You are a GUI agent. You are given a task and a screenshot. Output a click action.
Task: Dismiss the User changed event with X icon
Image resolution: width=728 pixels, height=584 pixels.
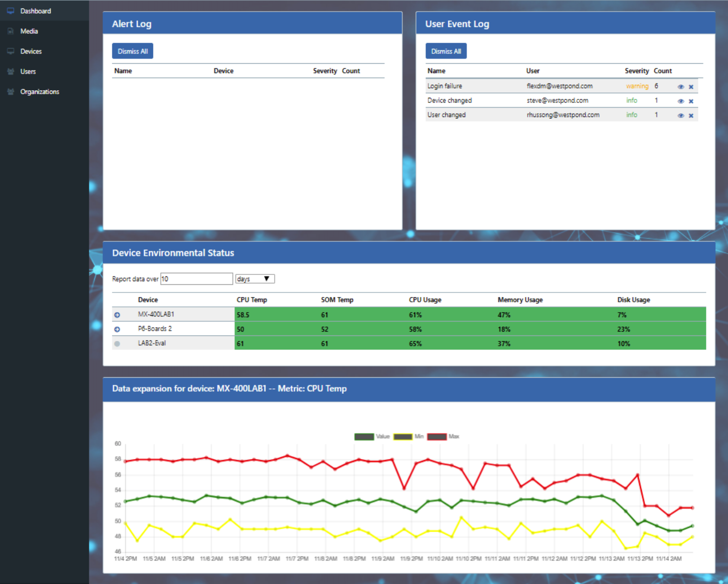point(691,115)
